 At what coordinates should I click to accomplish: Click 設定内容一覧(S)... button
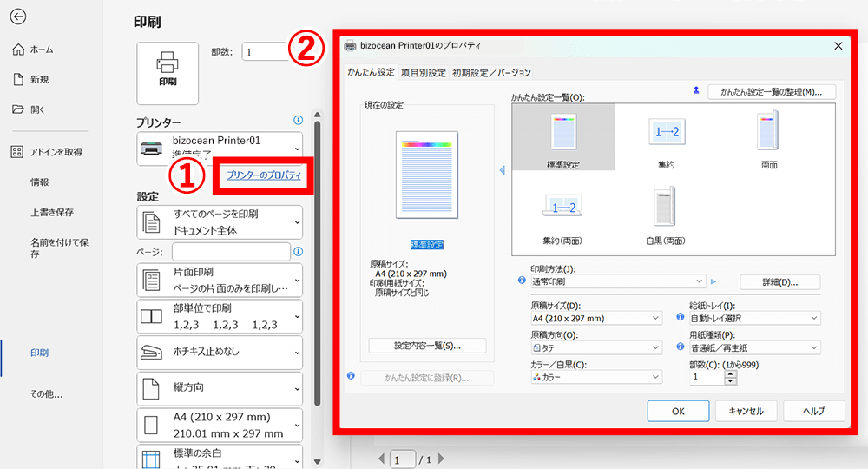click(x=427, y=346)
